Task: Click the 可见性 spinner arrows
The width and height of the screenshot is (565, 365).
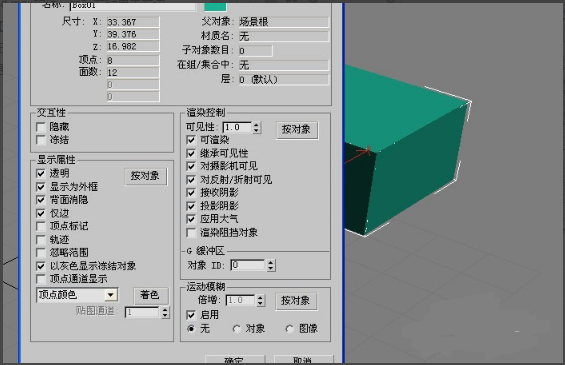Action: (257, 127)
